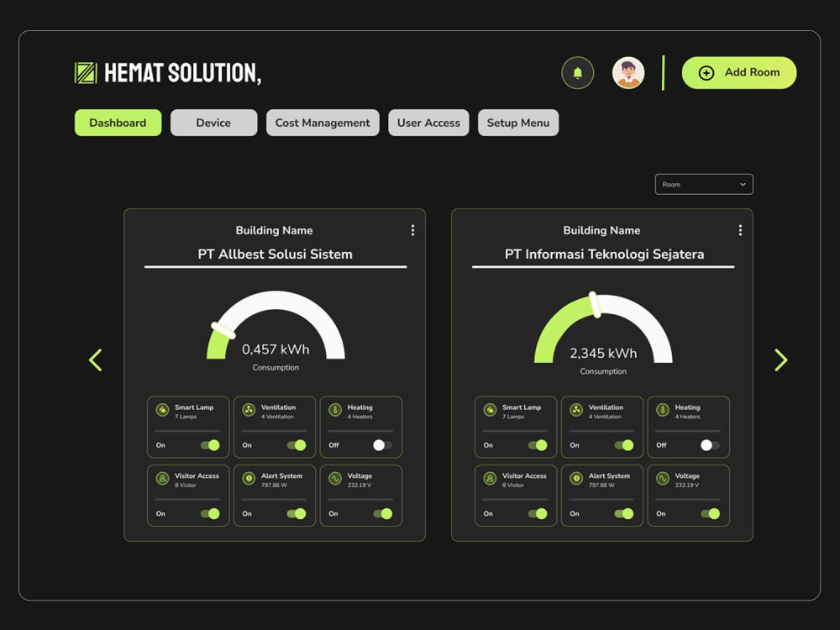Click Voltage wave icon in PT Allbest card
This screenshot has height=630, width=840.
(x=335, y=479)
